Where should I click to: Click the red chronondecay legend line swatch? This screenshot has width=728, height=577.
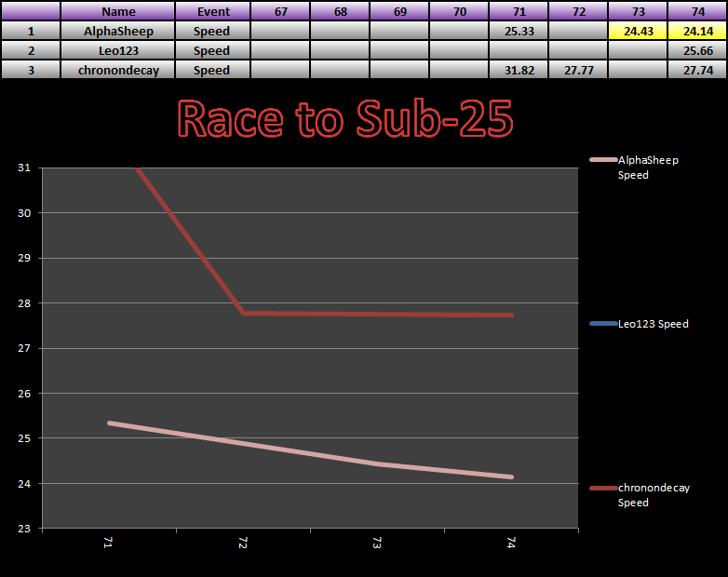click(x=603, y=488)
